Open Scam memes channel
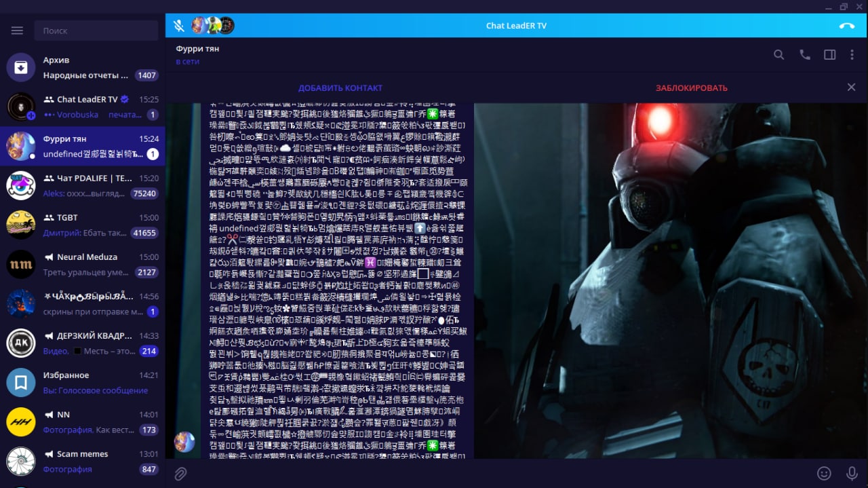Screen dimensions: 868x488 coord(82,461)
